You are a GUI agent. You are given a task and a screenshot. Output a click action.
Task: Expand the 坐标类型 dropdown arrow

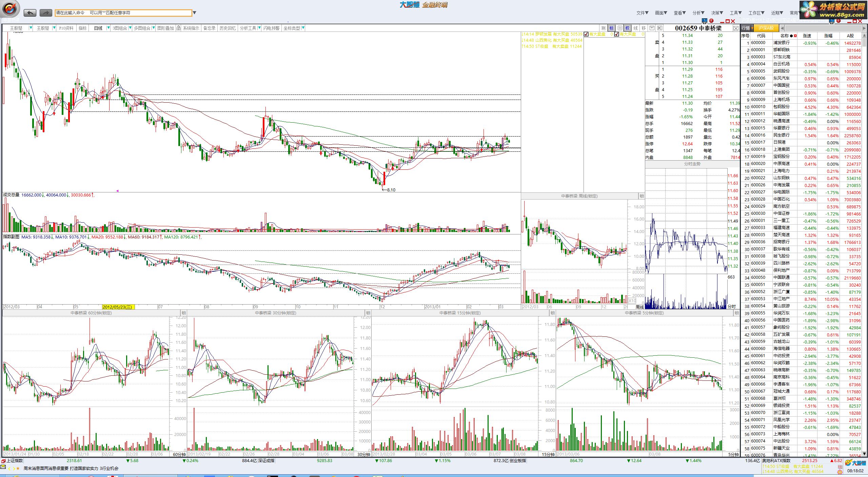(303, 28)
